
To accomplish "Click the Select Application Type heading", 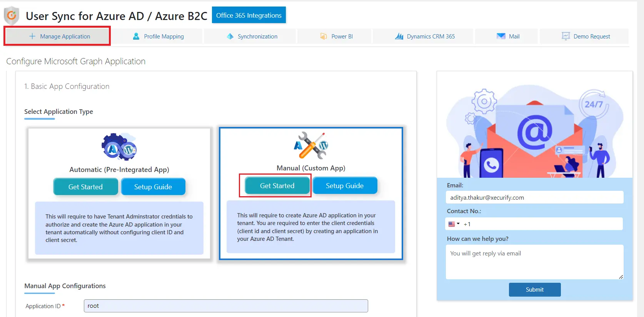I will coord(58,112).
